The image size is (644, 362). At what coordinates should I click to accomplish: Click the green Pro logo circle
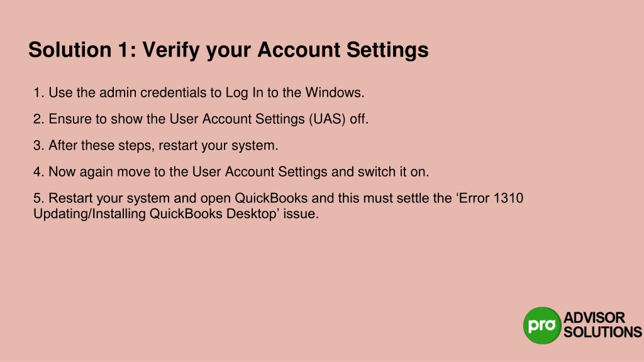(542, 326)
